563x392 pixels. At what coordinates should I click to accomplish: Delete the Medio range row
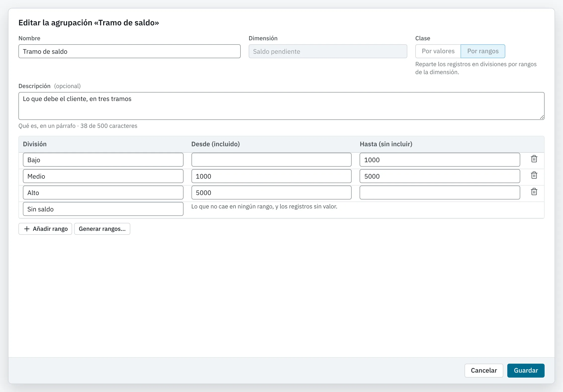coord(534,176)
